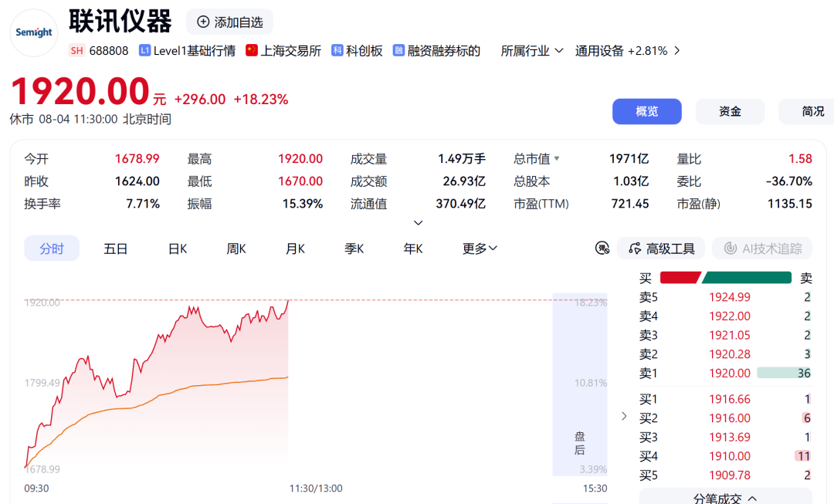Add 联讯仪器 to watchlist via 添加自选
This screenshot has height=504, width=834.
pos(230,22)
